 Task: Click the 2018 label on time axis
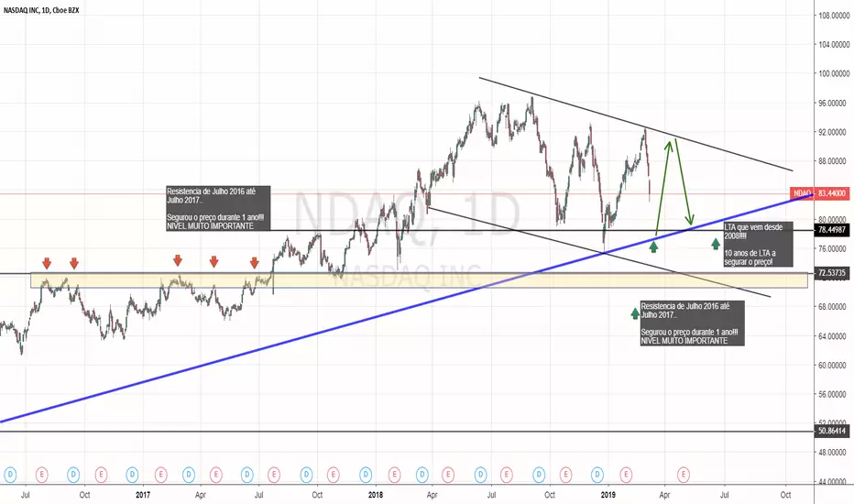(376, 495)
